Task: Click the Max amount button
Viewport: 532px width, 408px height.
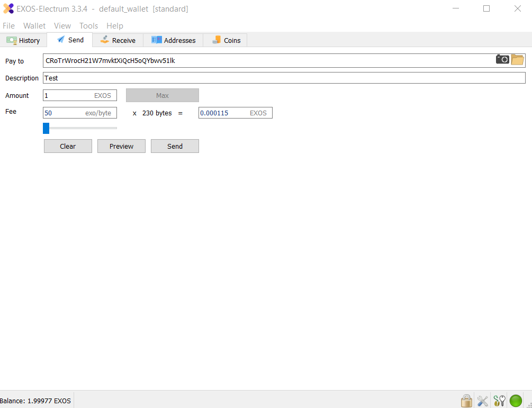Action: click(162, 95)
